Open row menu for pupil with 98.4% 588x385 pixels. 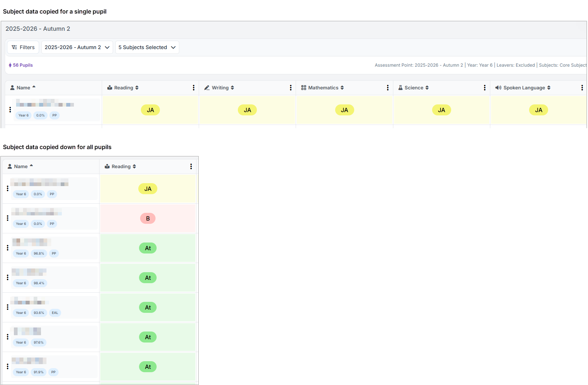click(x=7, y=278)
